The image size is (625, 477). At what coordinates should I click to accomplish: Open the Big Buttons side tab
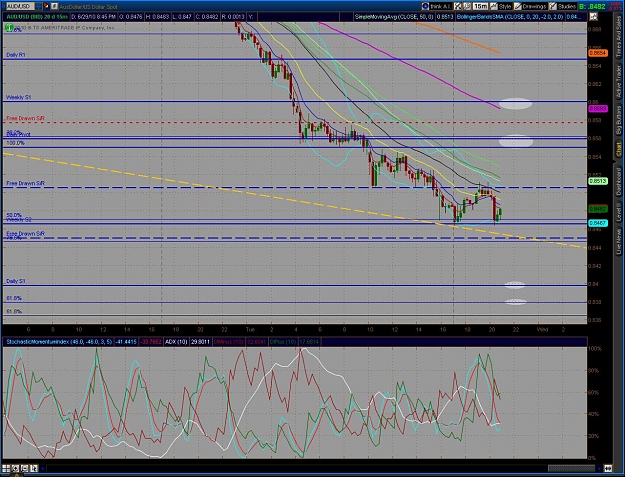[619, 121]
